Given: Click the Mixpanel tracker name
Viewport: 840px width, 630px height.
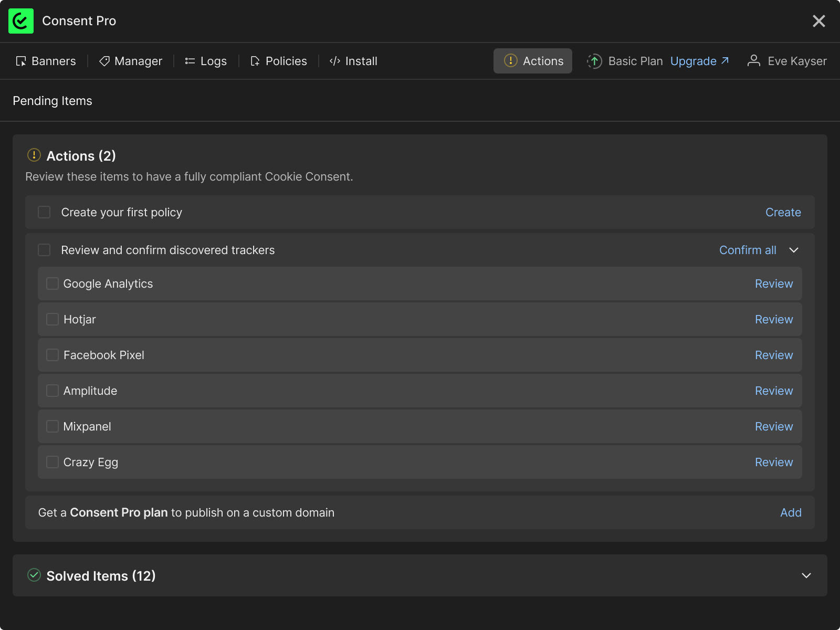Looking at the screenshot, I should point(87,426).
